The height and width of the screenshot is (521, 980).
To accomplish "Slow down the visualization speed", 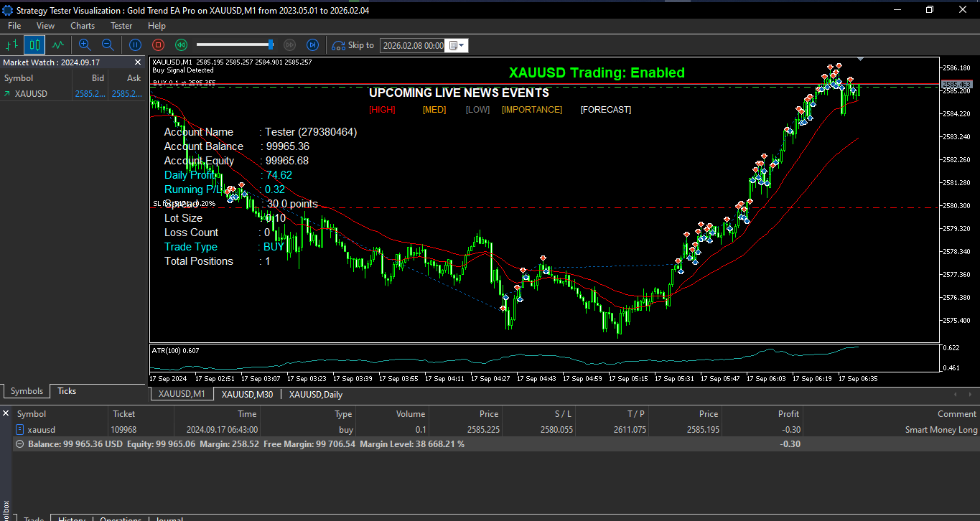I will 182,45.
